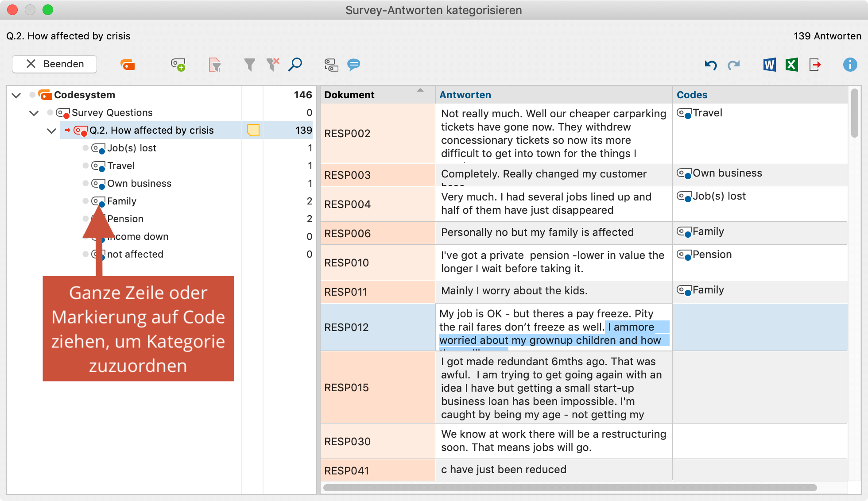
Task: Select the RESP012 document cell
Action: pos(377,327)
